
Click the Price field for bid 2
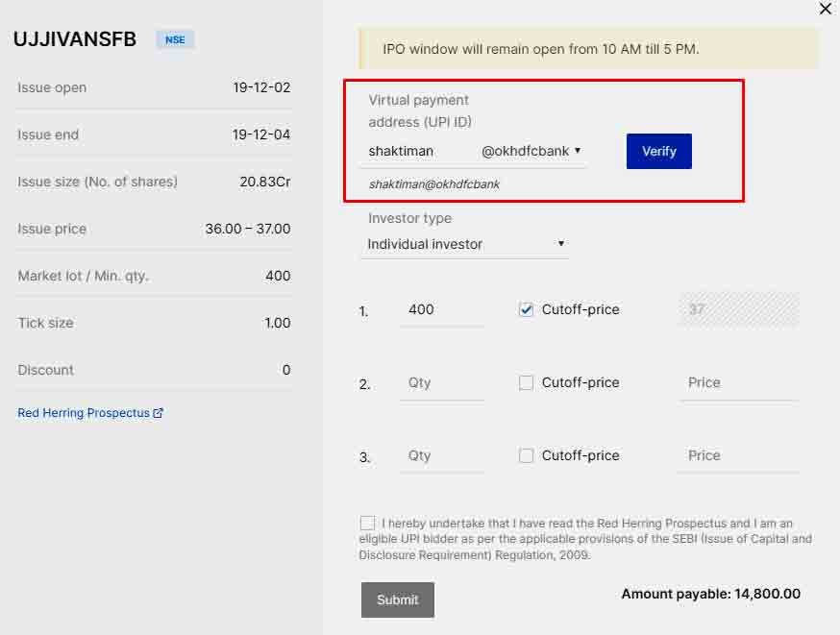[739, 382]
